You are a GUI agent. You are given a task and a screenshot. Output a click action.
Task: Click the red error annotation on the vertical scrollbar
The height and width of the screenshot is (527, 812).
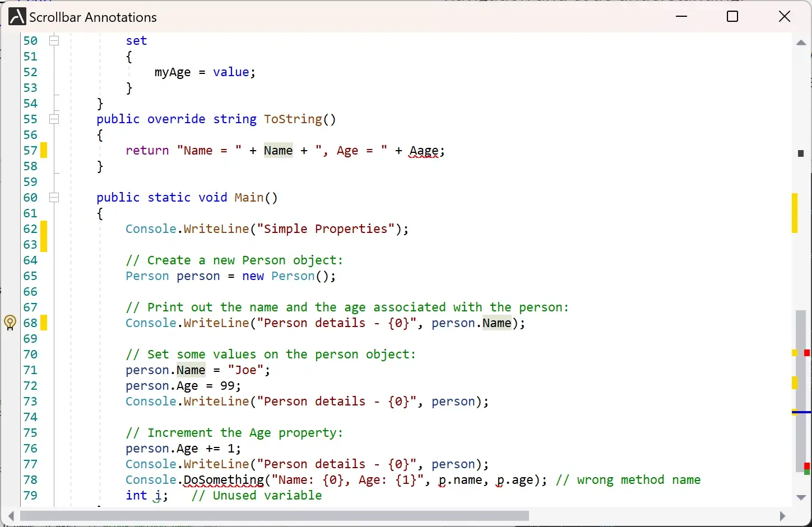pos(806,353)
